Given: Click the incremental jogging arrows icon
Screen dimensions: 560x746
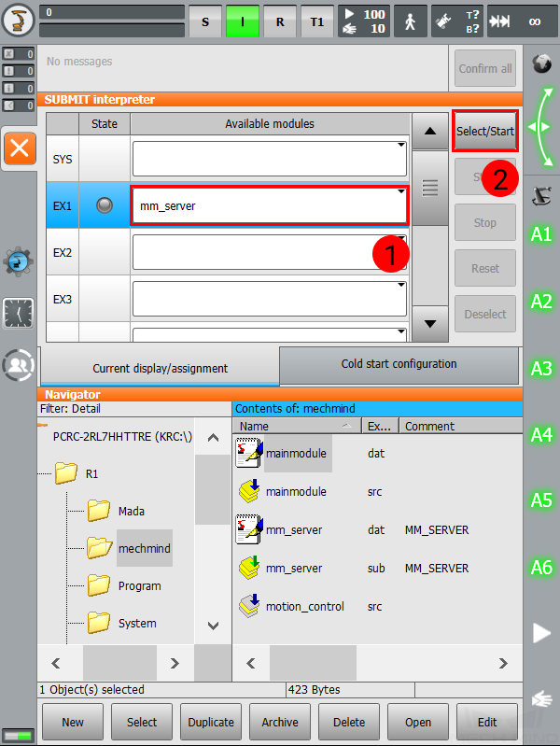Looking at the screenshot, I should [499, 21].
